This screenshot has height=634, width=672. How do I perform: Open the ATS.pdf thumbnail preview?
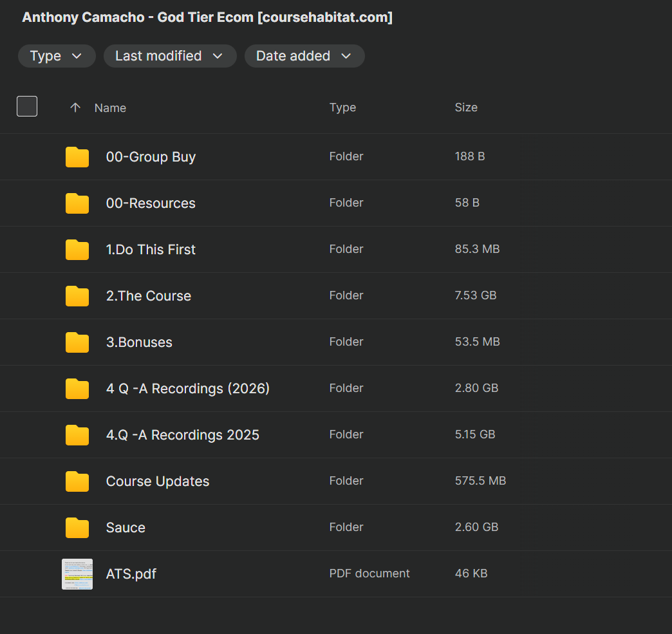click(x=77, y=574)
